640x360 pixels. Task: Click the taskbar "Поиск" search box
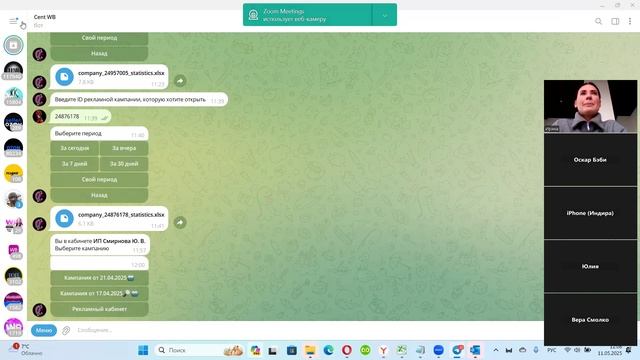pos(200,350)
